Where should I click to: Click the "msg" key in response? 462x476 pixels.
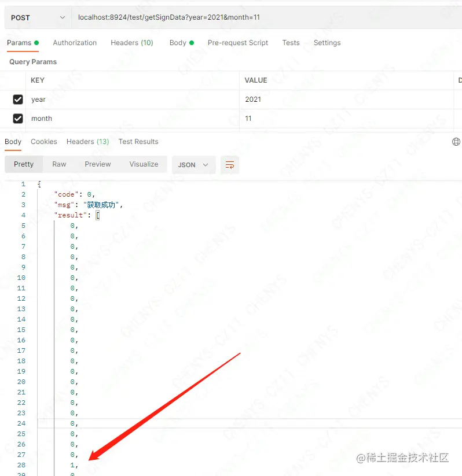(x=64, y=205)
